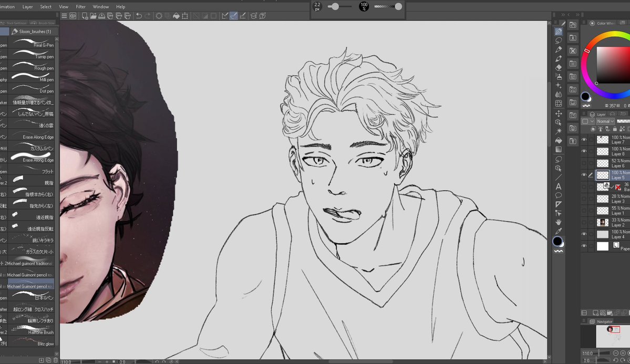630x364 pixels.
Task: Select the Text tool
Action: pos(559,186)
